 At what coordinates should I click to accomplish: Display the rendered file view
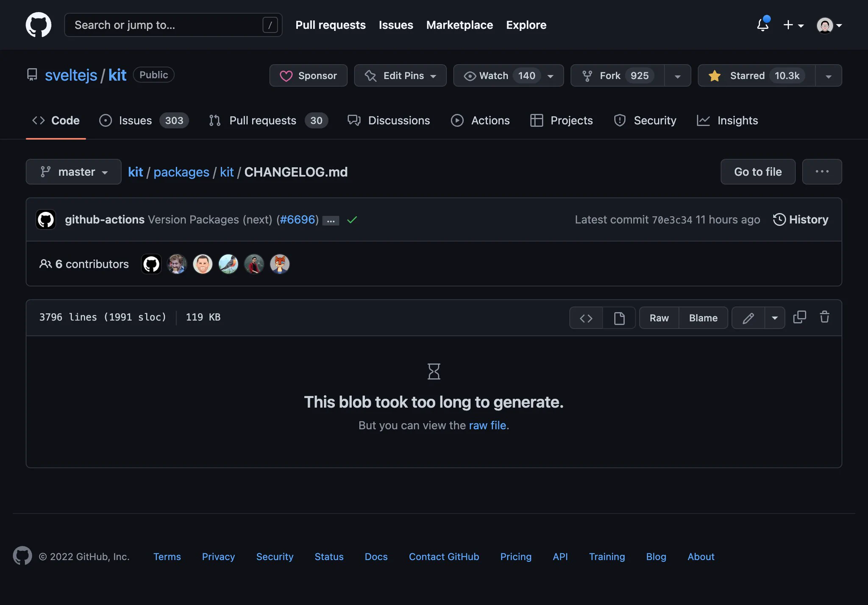click(x=619, y=318)
